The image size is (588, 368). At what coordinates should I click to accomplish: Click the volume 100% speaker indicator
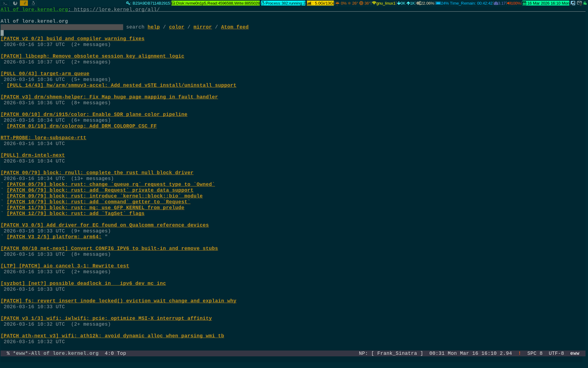pos(514,3)
